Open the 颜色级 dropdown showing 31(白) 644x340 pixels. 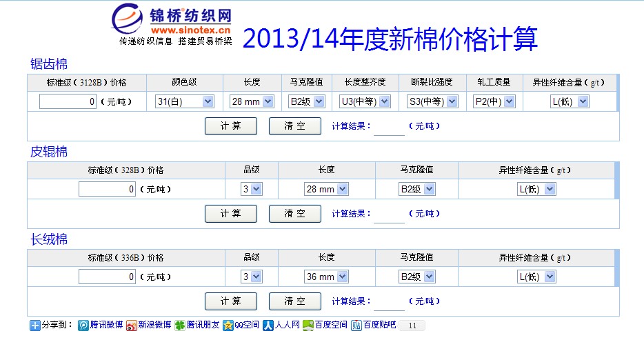click(184, 101)
